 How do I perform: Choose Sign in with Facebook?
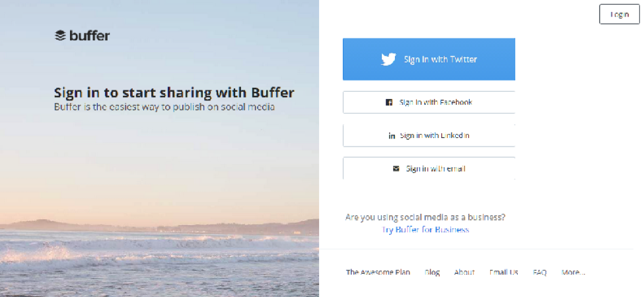[x=429, y=102]
